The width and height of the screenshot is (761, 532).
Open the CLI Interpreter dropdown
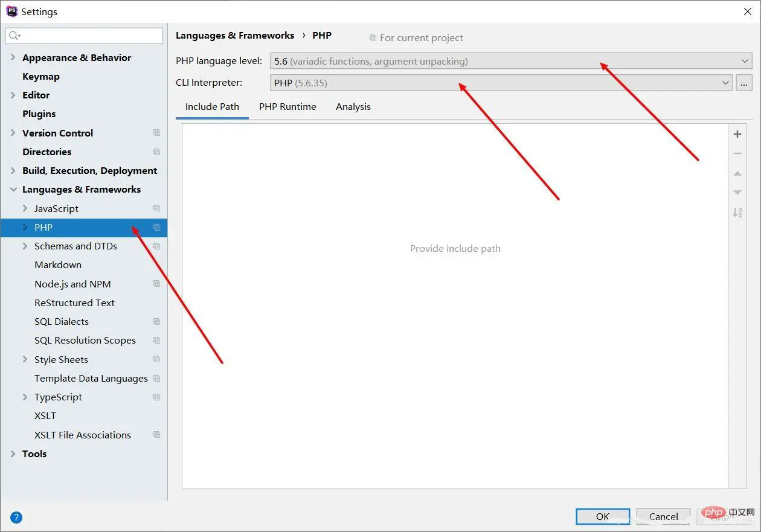(x=501, y=83)
